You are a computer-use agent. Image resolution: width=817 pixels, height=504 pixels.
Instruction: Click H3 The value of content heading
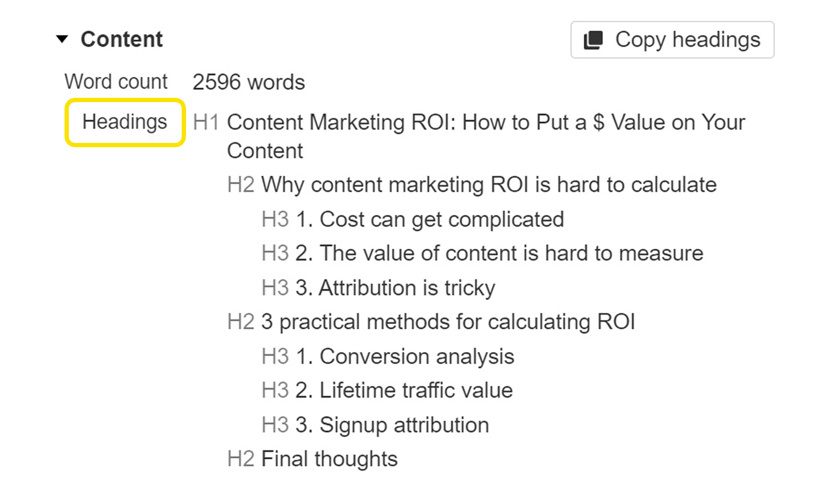510,253
